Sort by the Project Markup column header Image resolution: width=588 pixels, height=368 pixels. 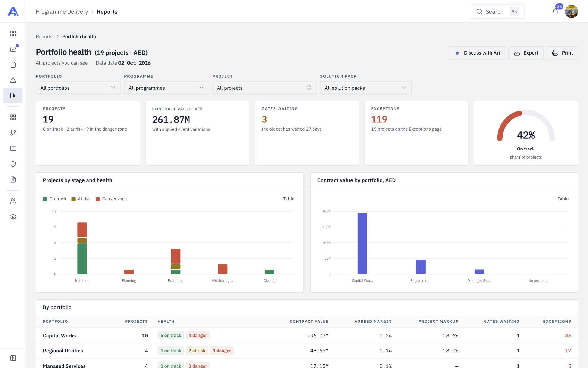coord(438,321)
